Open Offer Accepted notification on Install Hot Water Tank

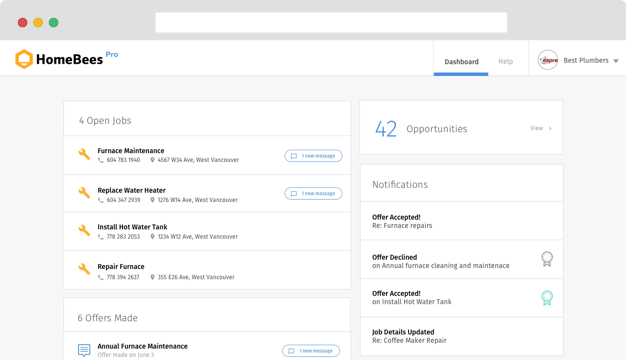pos(462,298)
